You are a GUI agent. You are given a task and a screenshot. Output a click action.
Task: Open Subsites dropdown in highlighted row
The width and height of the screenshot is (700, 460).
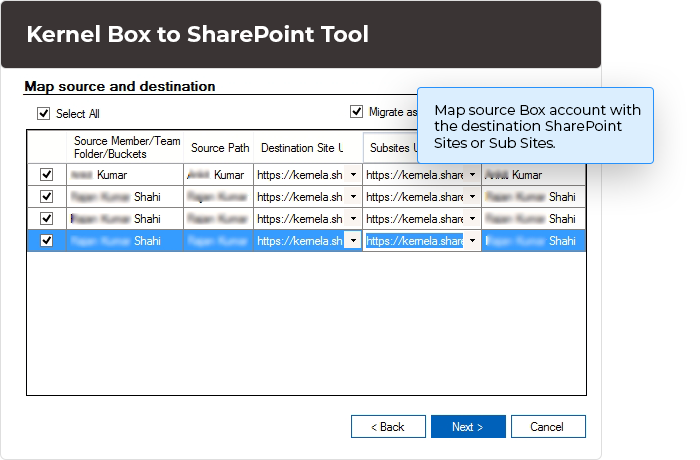point(472,241)
